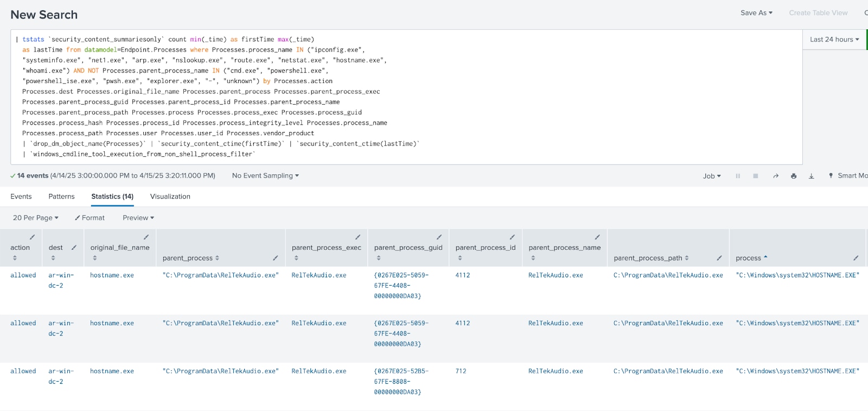Viewport: 868px width, 411px height.
Task: Pause the running search job
Action: (x=738, y=176)
